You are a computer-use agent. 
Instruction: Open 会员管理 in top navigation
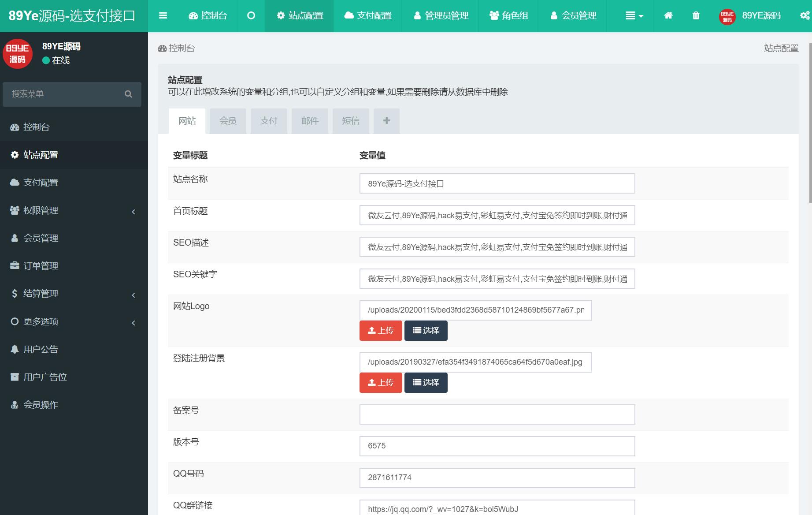(573, 16)
